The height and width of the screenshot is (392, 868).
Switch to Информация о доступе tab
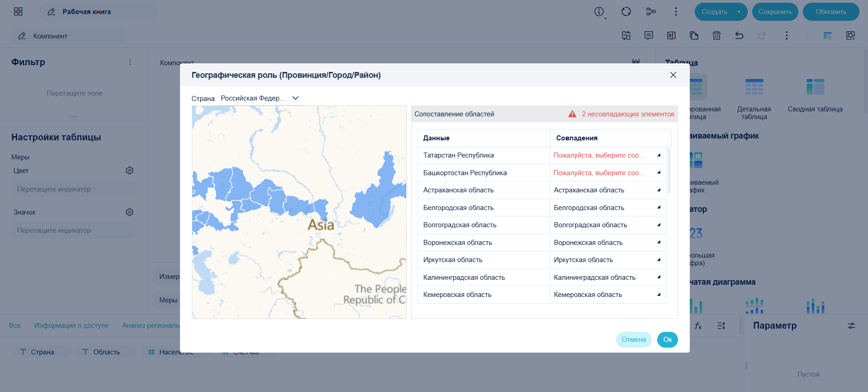point(71,325)
